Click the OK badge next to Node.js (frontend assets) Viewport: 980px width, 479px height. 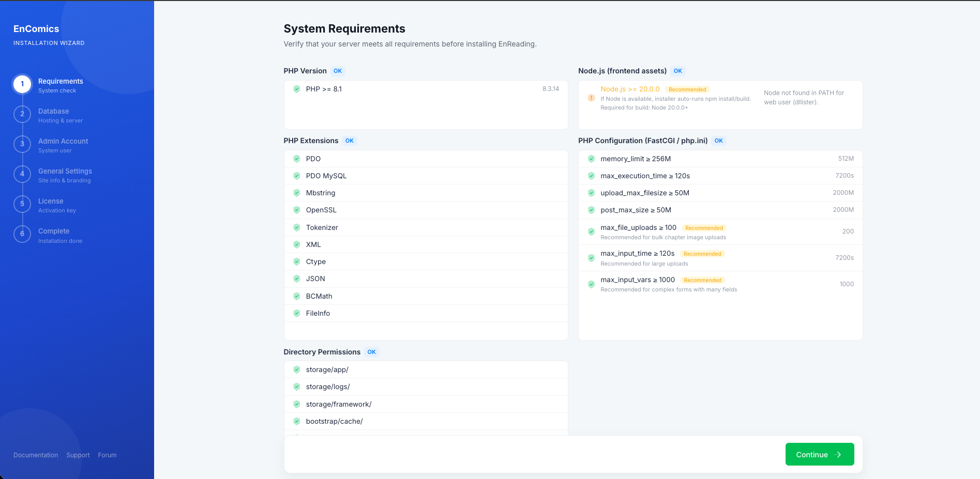pyautogui.click(x=678, y=71)
